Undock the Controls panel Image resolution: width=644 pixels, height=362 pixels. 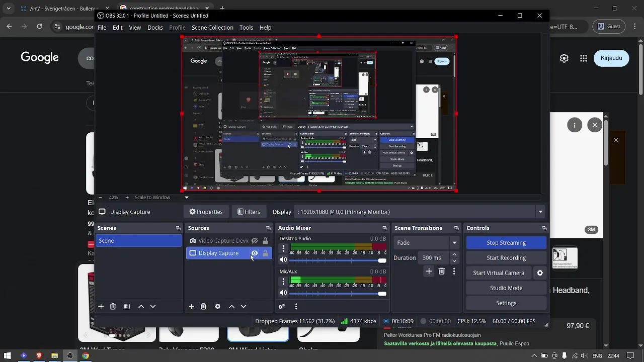[x=544, y=228]
